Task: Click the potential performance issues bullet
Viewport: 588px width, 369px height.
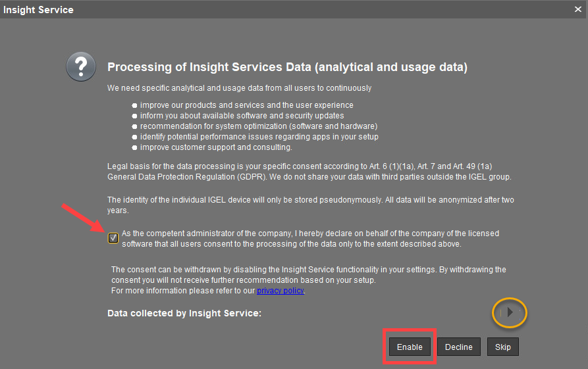Action: (x=259, y=137)
